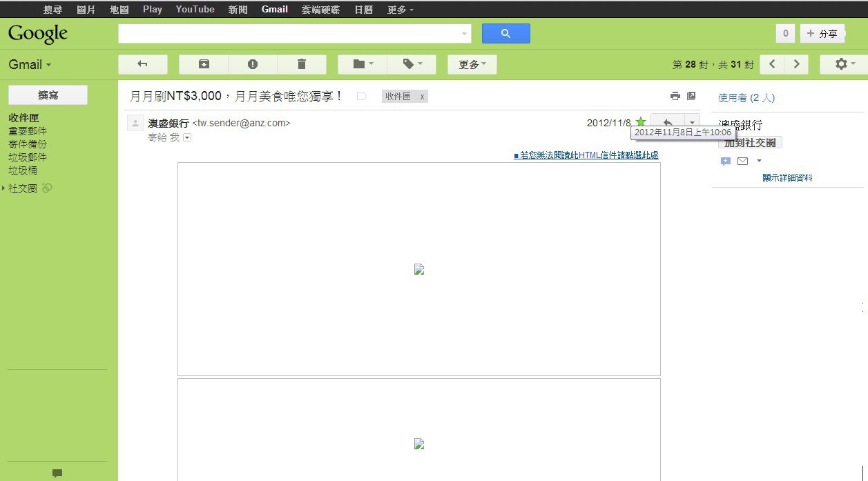Click chat bubble icon at sidebar bottom

pos(57,473)
